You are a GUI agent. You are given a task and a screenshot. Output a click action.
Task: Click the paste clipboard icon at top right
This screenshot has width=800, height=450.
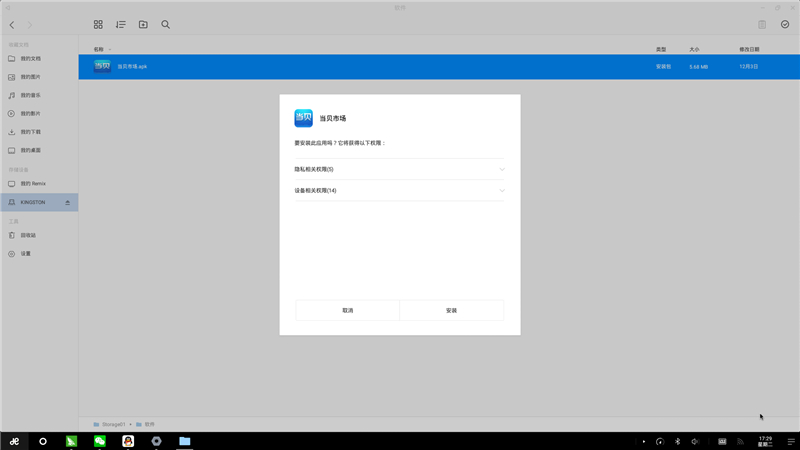click(x=762, y=24)
